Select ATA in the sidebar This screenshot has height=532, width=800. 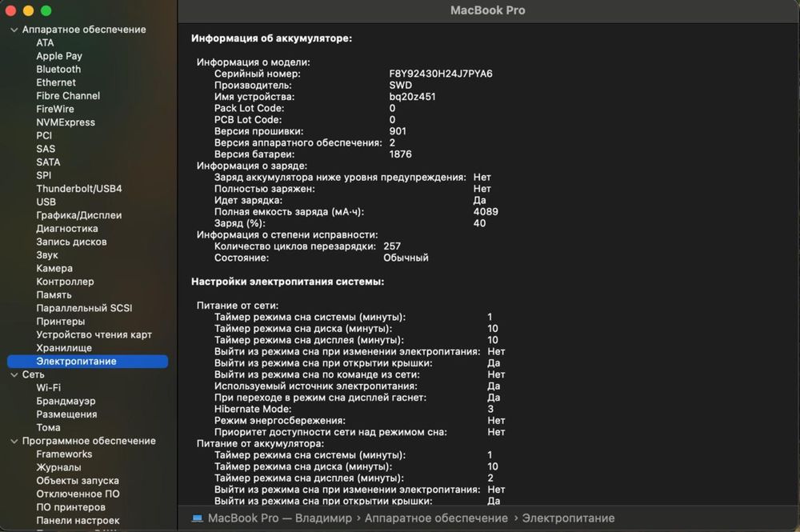[45, 43]
